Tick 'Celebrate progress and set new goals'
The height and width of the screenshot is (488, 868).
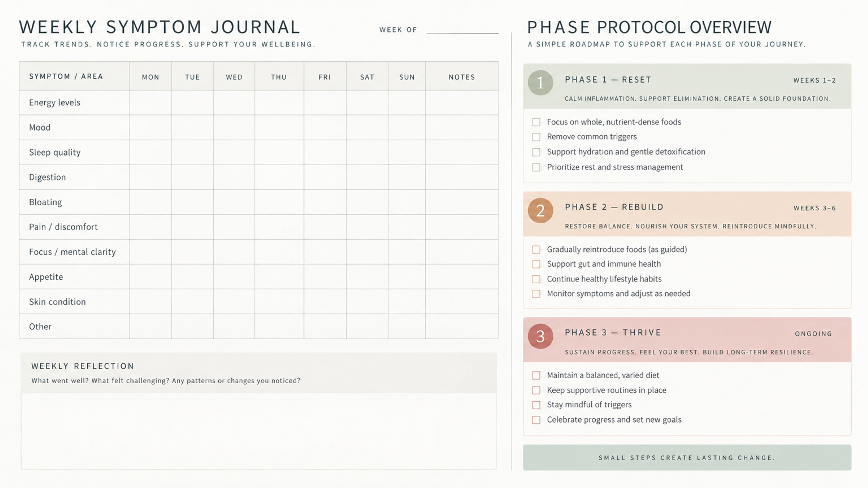[x=536, y=420]
